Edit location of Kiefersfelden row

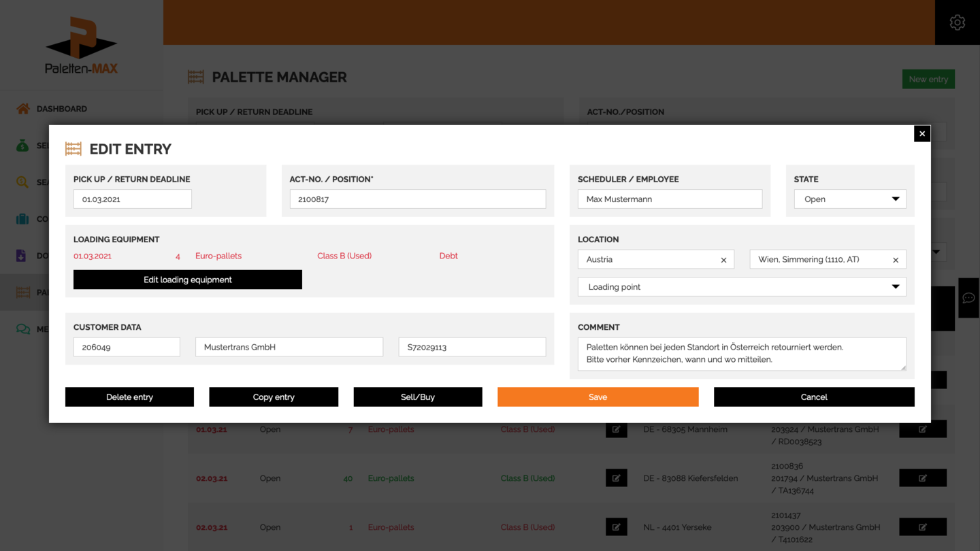[616, 478]
